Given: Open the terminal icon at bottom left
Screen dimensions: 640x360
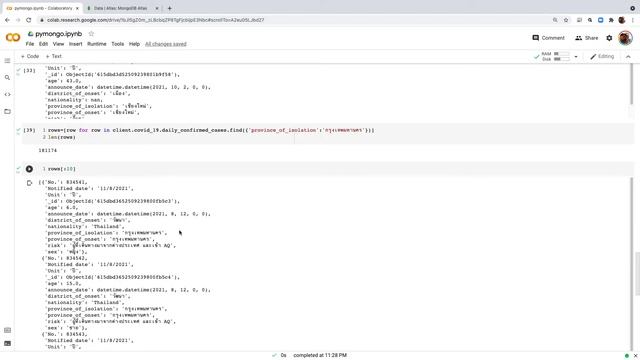Looking at the screenshot, I should (7, 343).
